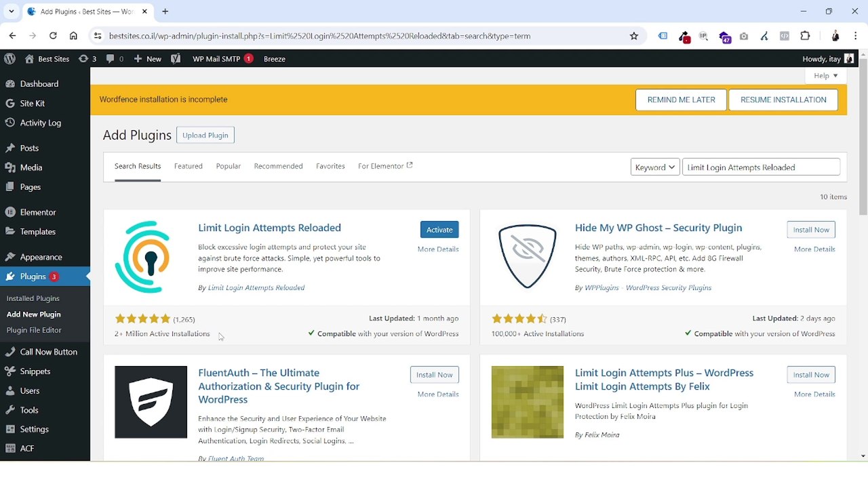Open Limit Login Attempts Reloaded title link

point(269,228)
